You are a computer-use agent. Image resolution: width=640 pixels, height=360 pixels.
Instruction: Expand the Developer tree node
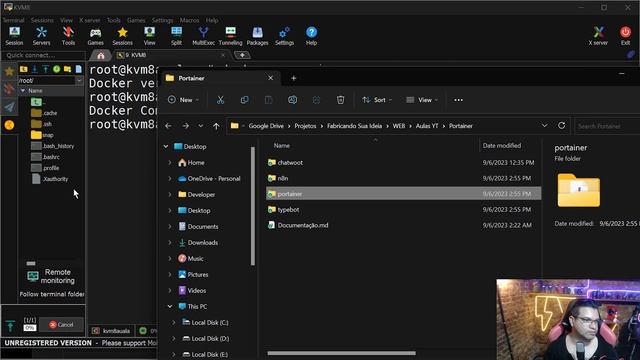coord(170,195)
